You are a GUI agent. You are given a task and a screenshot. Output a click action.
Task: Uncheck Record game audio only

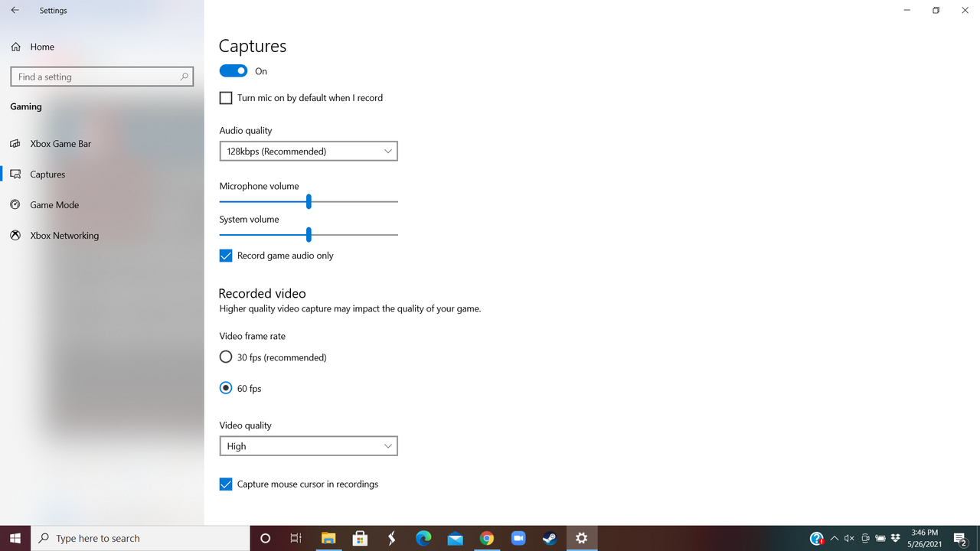click(226, 256)
